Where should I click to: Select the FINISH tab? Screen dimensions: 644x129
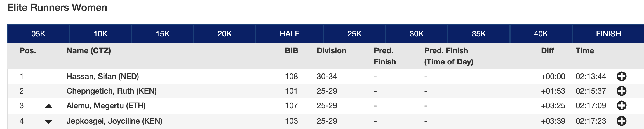[x=608, y=34]
